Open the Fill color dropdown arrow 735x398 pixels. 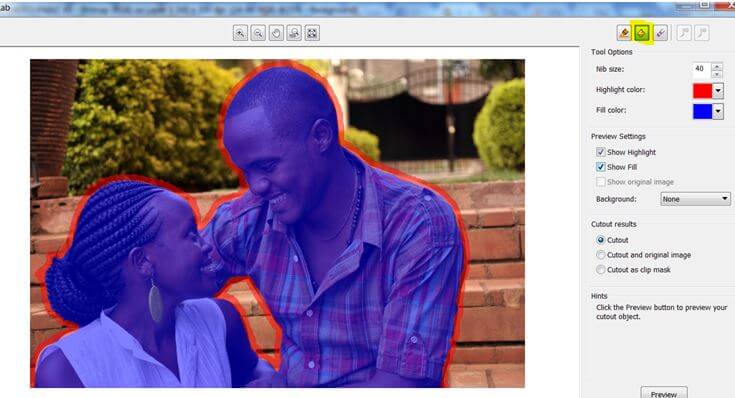coord(718,112)
